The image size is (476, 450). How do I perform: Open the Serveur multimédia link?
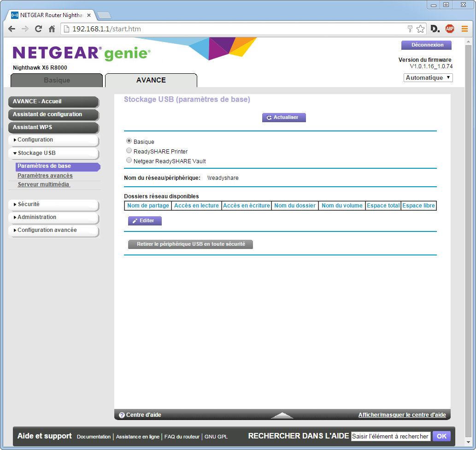click(x=43, y=184)
